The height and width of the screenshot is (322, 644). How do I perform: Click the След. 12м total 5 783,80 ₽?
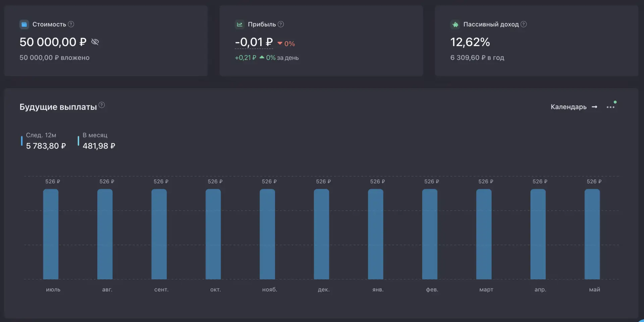46,146
